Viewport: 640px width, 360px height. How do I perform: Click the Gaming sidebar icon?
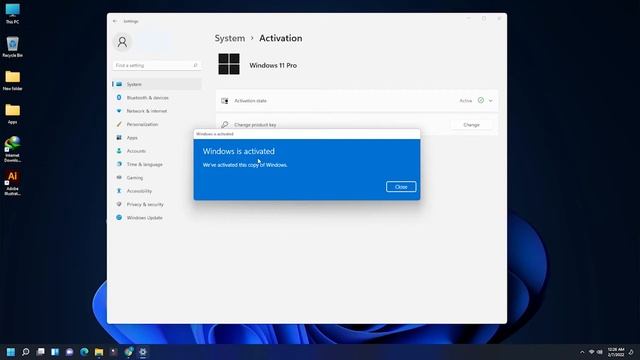point(119,178)
